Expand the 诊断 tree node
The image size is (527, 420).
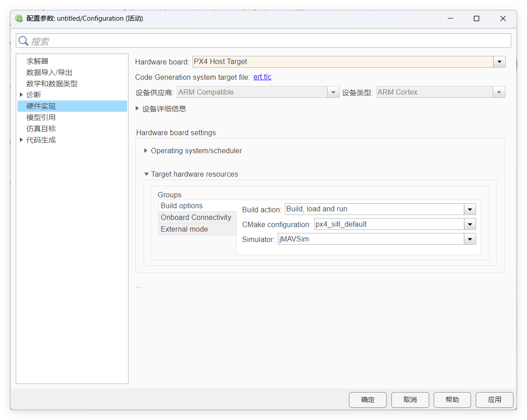tap(21, 95)
